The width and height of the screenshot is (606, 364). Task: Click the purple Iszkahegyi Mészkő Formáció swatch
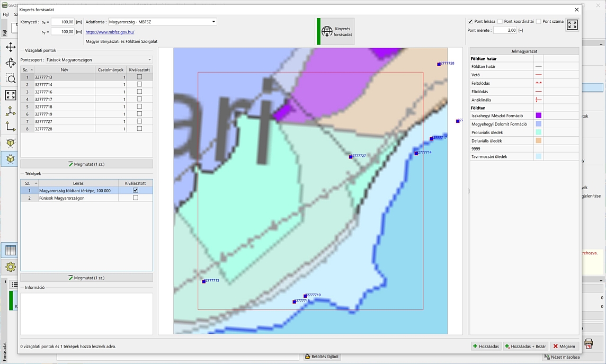tap(538, 116)
